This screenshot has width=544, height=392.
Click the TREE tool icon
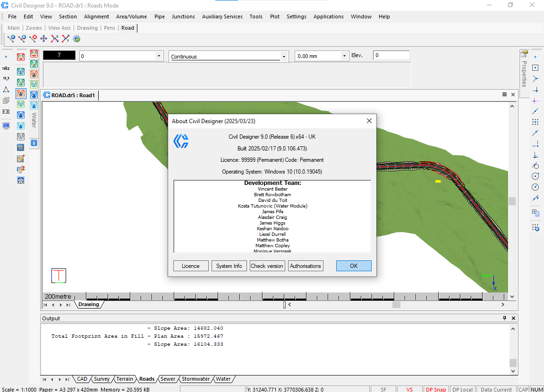[6, 68]
